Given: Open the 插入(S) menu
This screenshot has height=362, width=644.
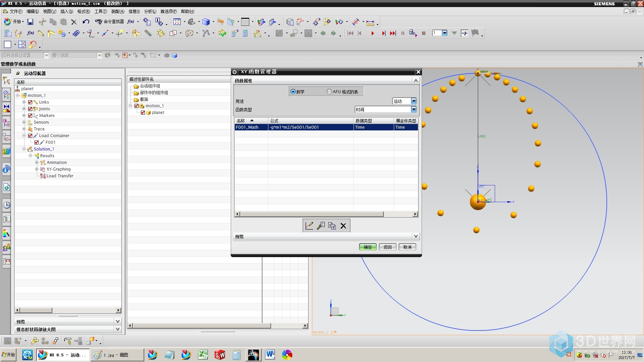Looking at the screenshot, I should coord(67,11).
